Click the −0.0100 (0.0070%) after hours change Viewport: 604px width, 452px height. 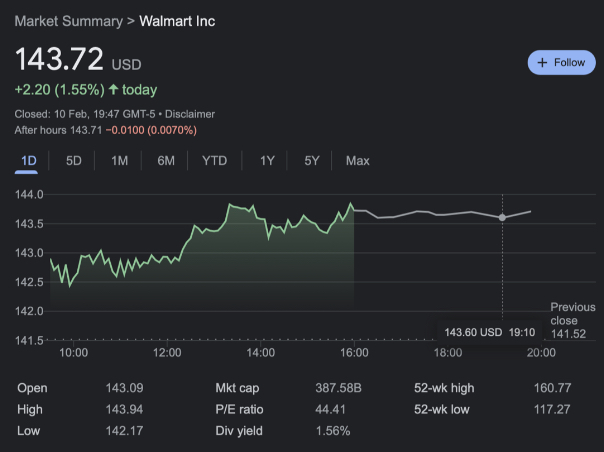coord(151,130)
